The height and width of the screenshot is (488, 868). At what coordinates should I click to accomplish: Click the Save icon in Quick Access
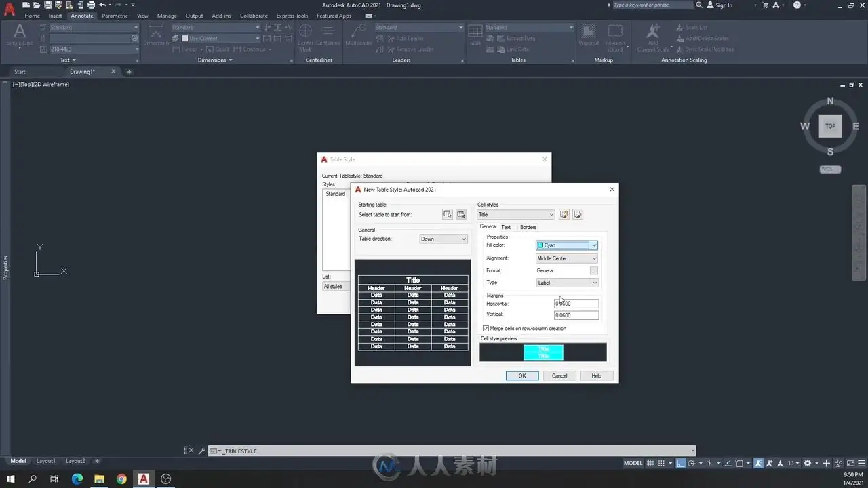tap(47, 5)
